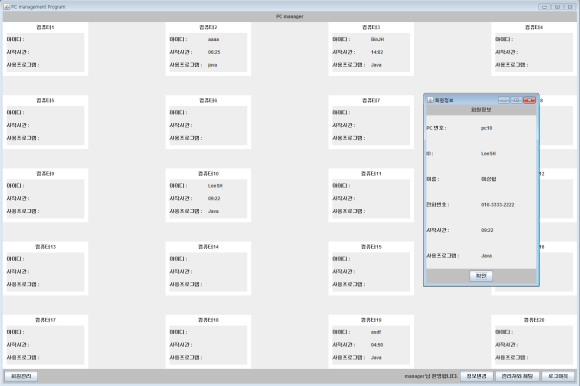Screen dimensions: 580x386
Task: Click user ID LeeSH in 컴퓨터10 panel
Action: [215, 186]
